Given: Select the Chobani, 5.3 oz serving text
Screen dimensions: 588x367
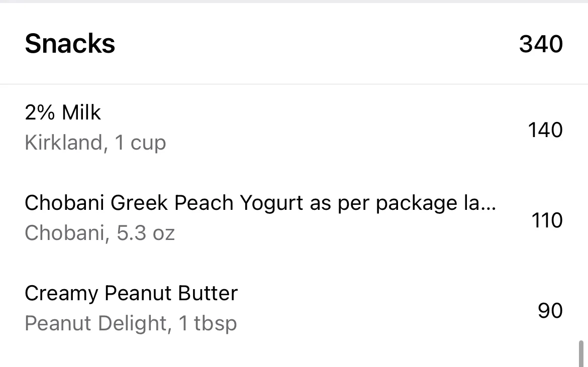Looking at the screenshot, I should [x=100, y=233].
